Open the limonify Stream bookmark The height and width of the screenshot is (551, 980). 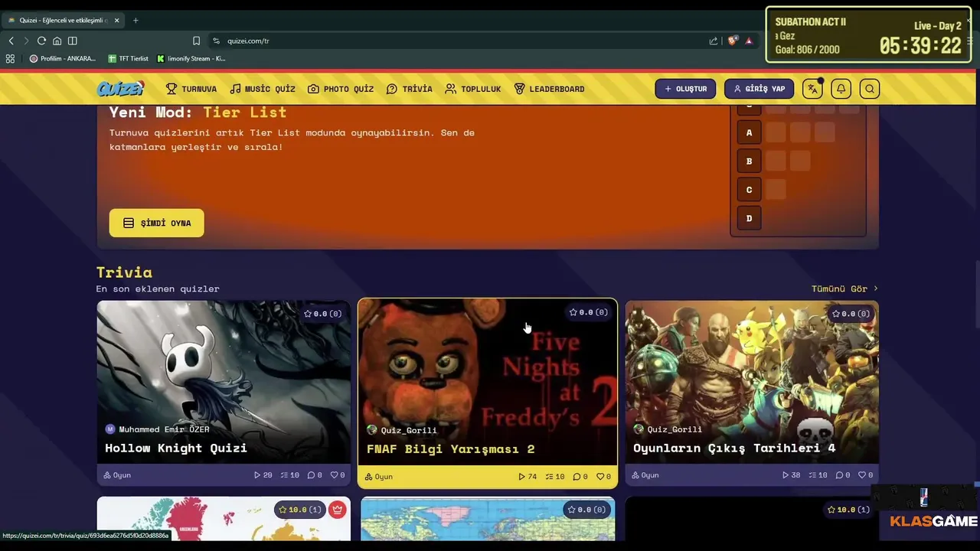coord(191,58)
